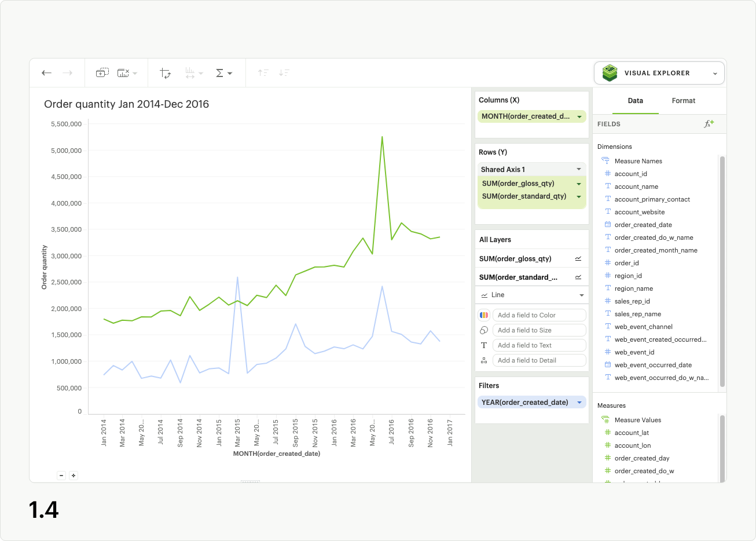Click the clear sheet icon in toolbar
756x541 pixels.
point(122,72)
